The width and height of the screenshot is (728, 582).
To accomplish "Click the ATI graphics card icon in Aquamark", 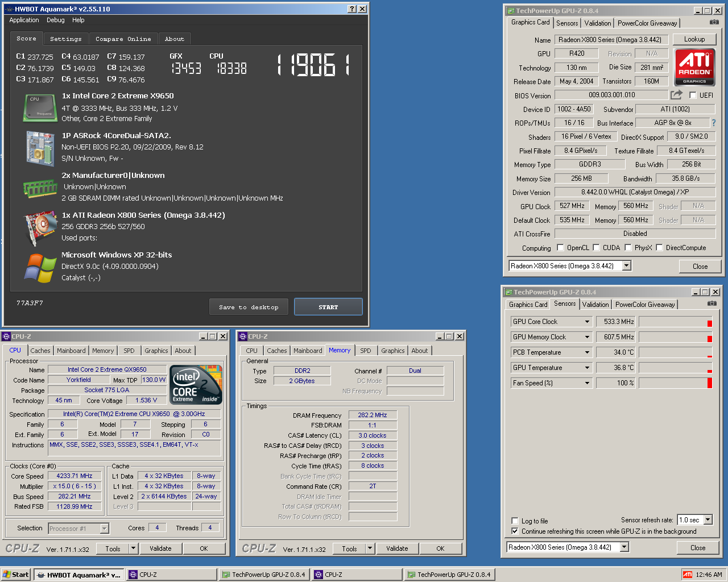I will pyautogui.click(x=40, y=227).
